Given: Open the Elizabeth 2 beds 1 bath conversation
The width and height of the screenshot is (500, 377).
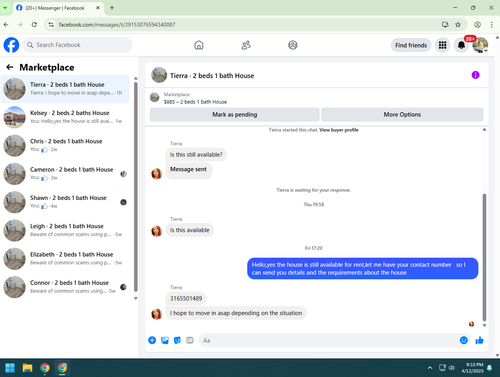Looking at the screenshot, I should [x=65, y=259].
